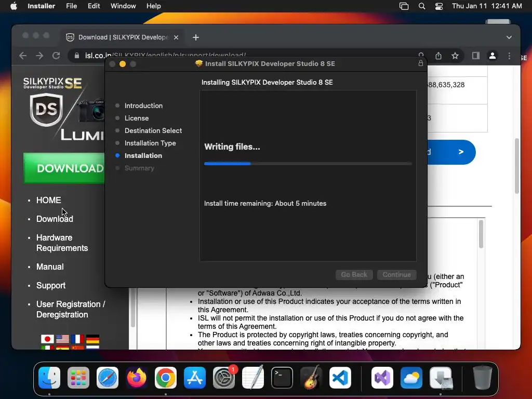532x399 pixels.
Task: Open the weather cloud app in the dock
Action: (x=411, y=378)
